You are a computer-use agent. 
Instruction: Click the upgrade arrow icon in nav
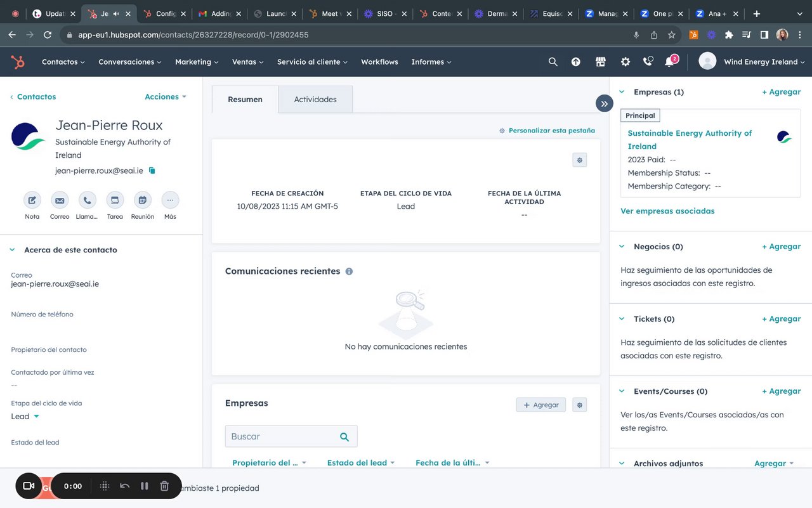[576, 62]
